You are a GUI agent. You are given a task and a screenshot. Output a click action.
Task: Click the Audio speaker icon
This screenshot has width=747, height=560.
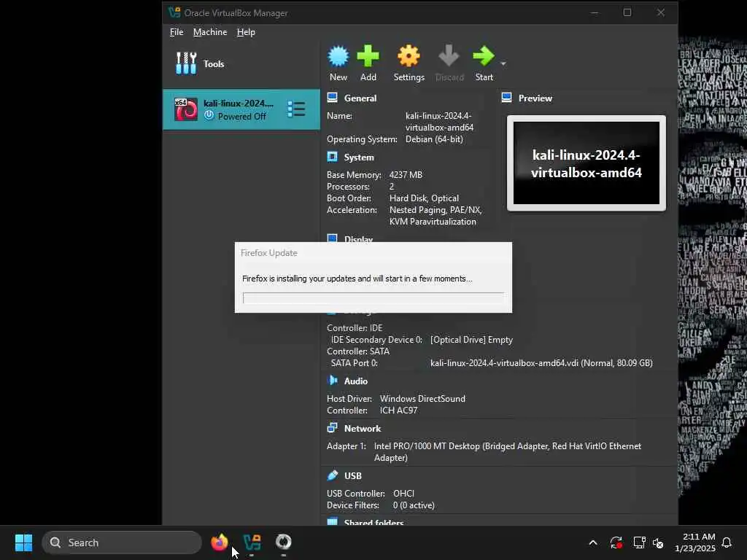[x=333, y=381]
